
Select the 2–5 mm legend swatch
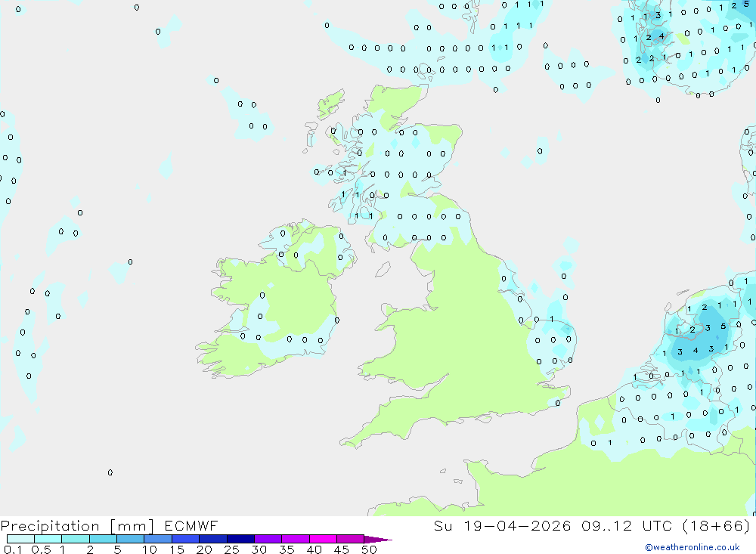click(x=103, y=539)
